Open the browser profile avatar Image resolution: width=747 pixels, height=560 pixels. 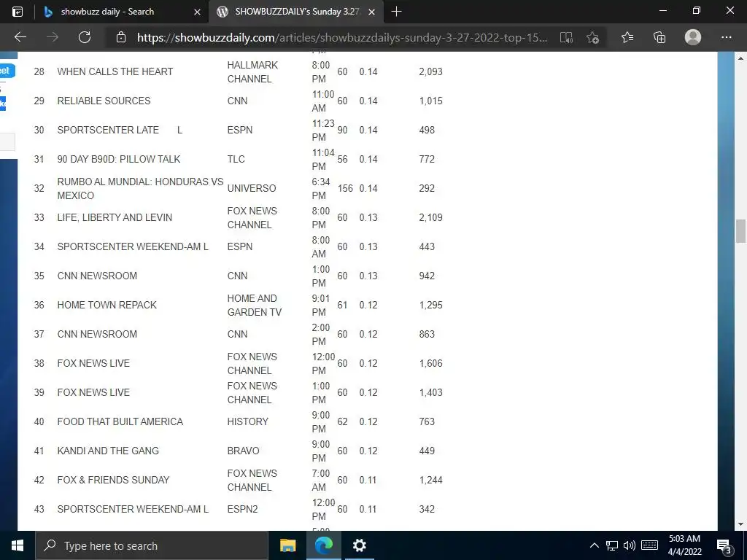coord(693,37)
